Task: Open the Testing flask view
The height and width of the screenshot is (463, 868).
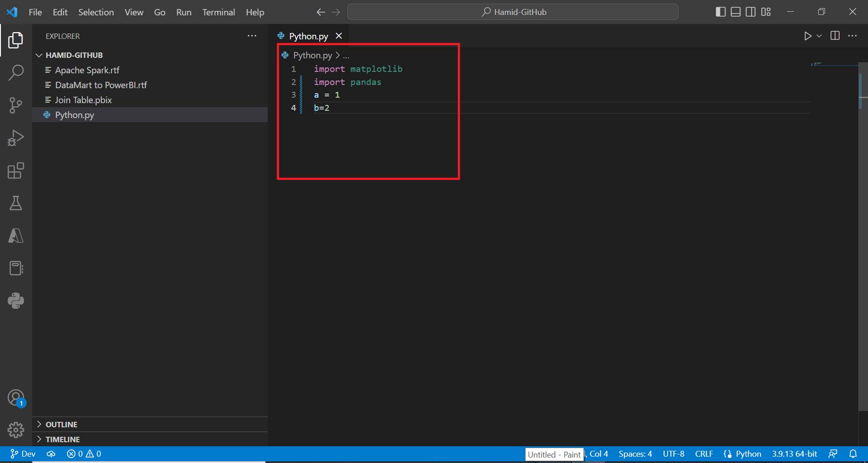Action: click(16, 203)
